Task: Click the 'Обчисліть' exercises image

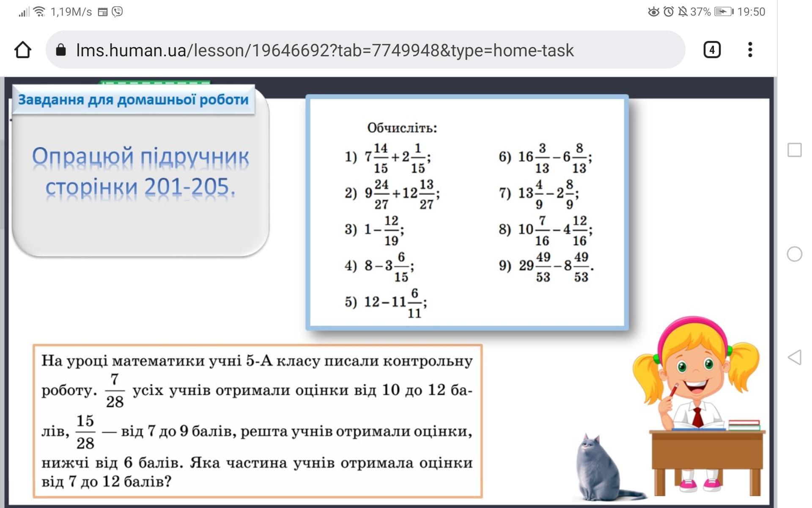Action: pos(467,213)
